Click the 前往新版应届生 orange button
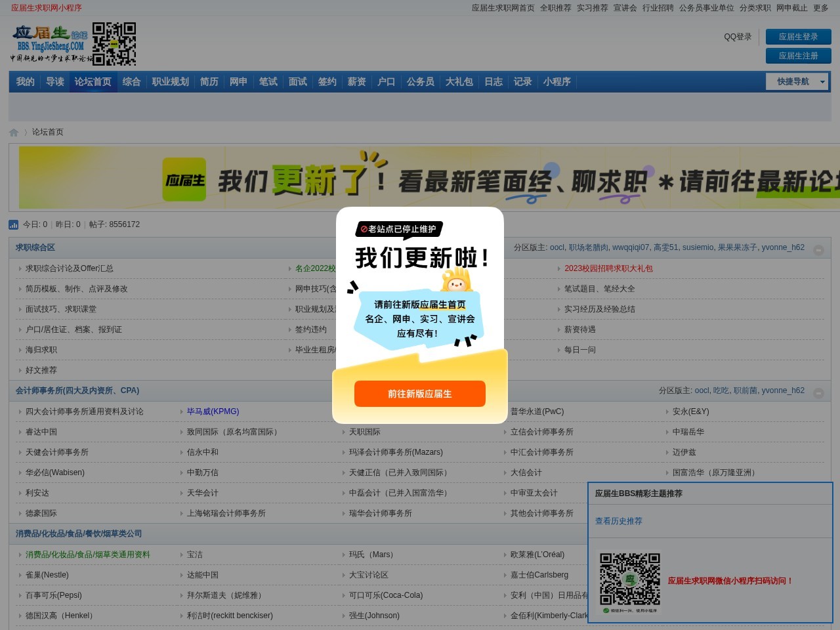 (420, 394)
